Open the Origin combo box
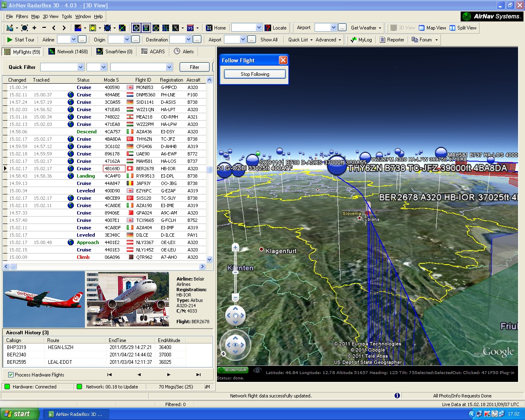The width and height of the screenshot is (525, 420). pos(119,39)
